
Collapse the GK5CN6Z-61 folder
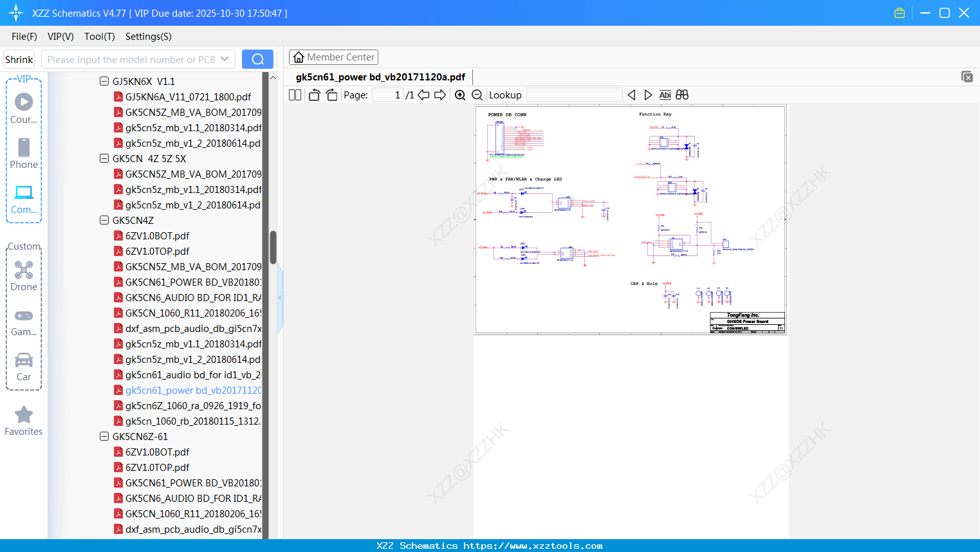tap(104, 437)
